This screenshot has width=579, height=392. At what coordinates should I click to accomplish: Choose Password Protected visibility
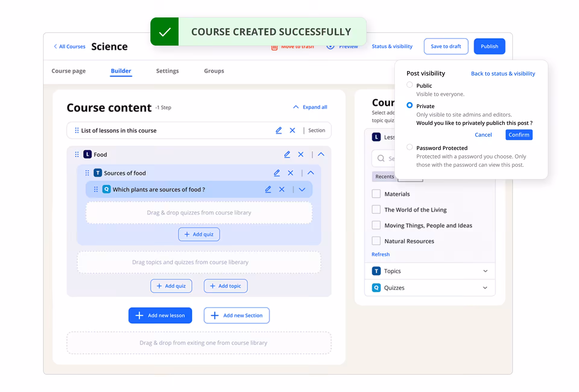[x=410, y=147]
